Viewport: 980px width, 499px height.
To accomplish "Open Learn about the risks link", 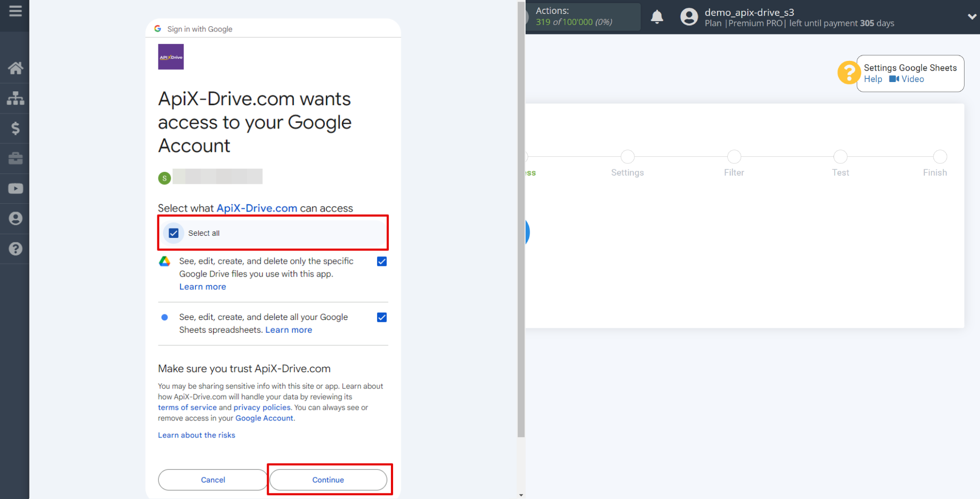I will tap(197, 435).
